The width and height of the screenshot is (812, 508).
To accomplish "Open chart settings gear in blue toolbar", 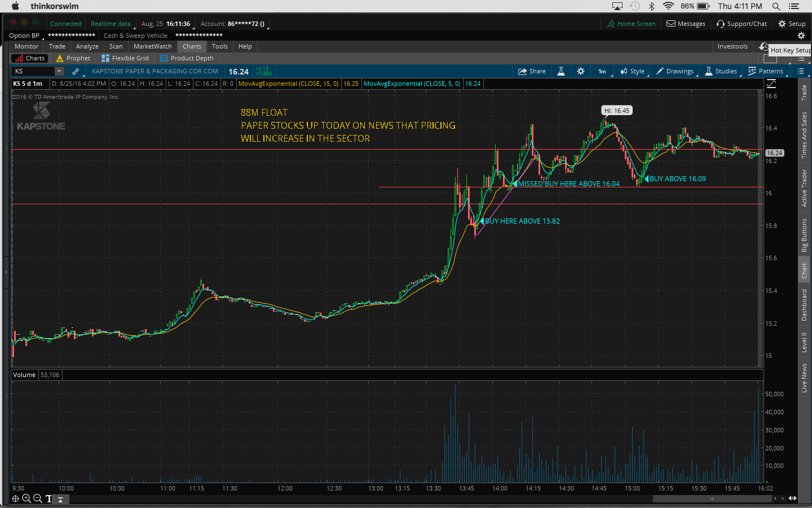I will tap(581, 71).
